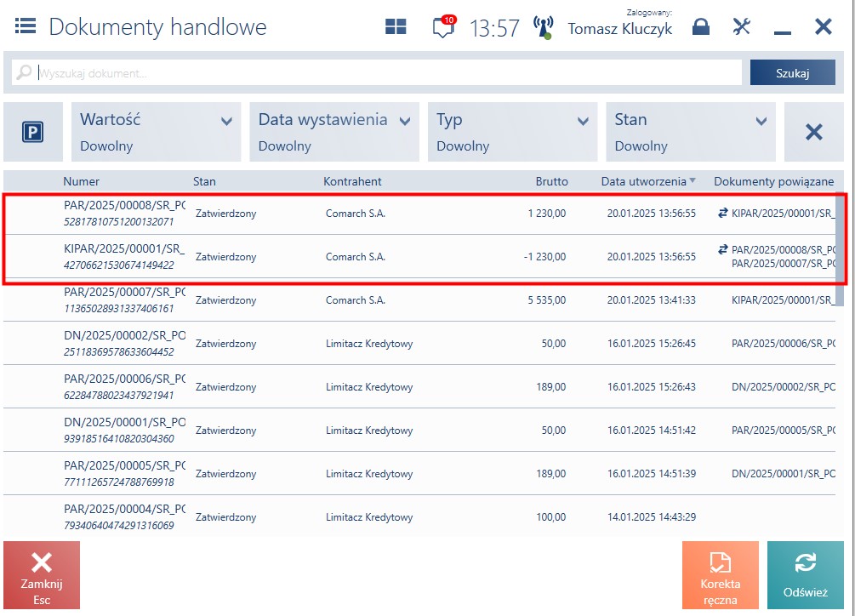
Task: Select document PAR/2025/00008/SR_PC
Action: coord(124,206)
